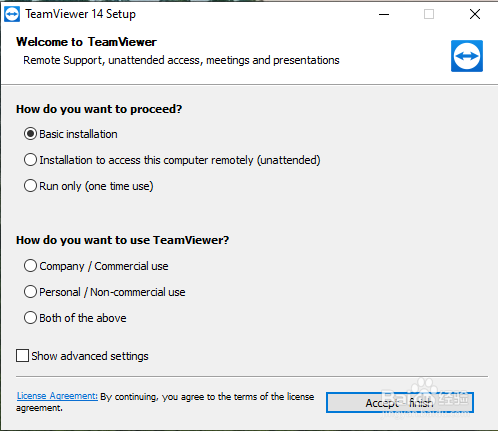Viewport: 498px width, 431px height.
Task: Click the greyed-out maximize window button
Action: pos(429,14)
